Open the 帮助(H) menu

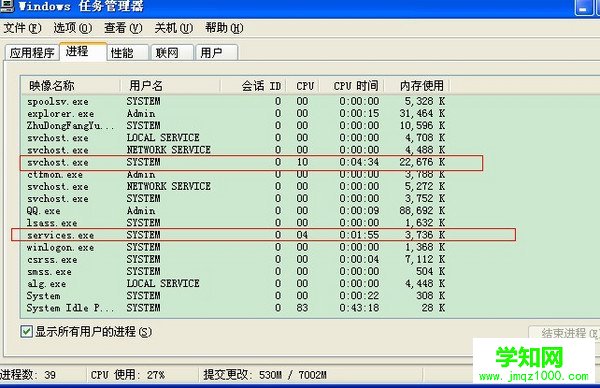tap(224, 28)
